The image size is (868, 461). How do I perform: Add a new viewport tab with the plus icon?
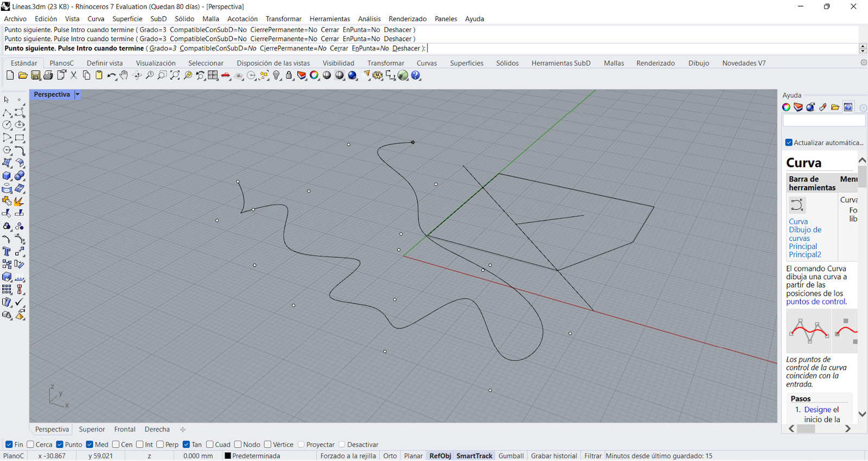183,430
